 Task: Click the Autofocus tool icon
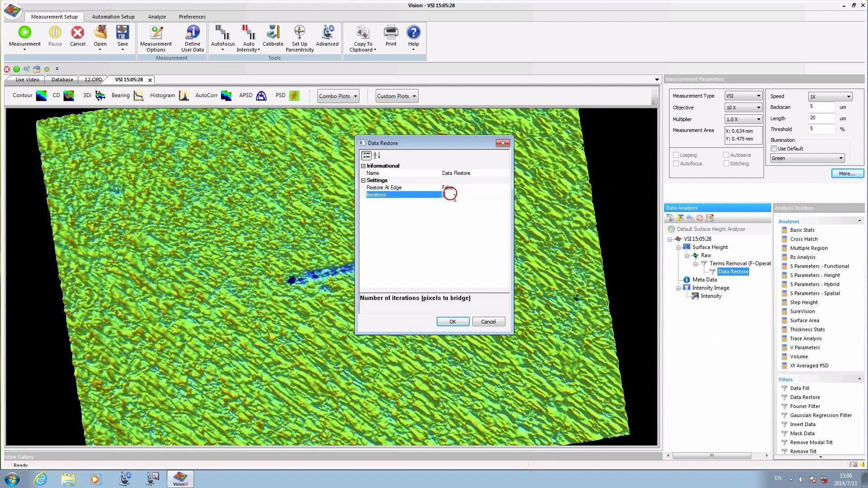222,33
